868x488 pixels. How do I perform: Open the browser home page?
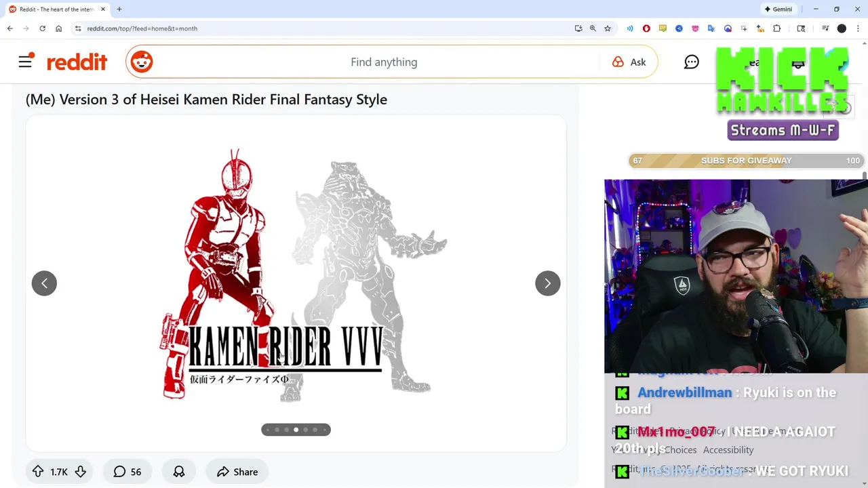click(58, 28)
